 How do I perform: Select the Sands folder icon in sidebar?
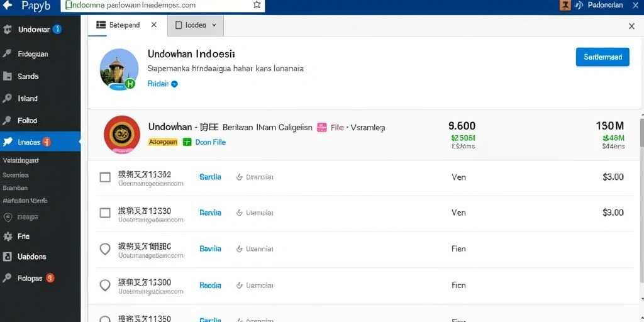(x=7, y=76)
